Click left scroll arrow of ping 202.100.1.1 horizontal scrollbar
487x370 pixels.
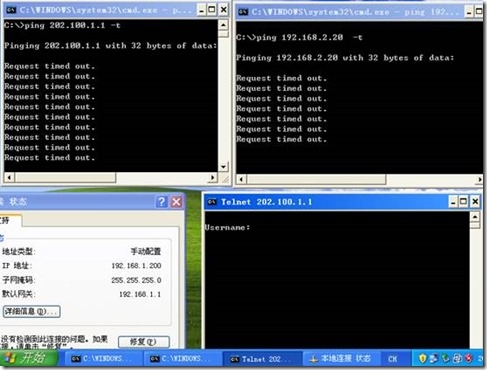(x=9, y=177)
